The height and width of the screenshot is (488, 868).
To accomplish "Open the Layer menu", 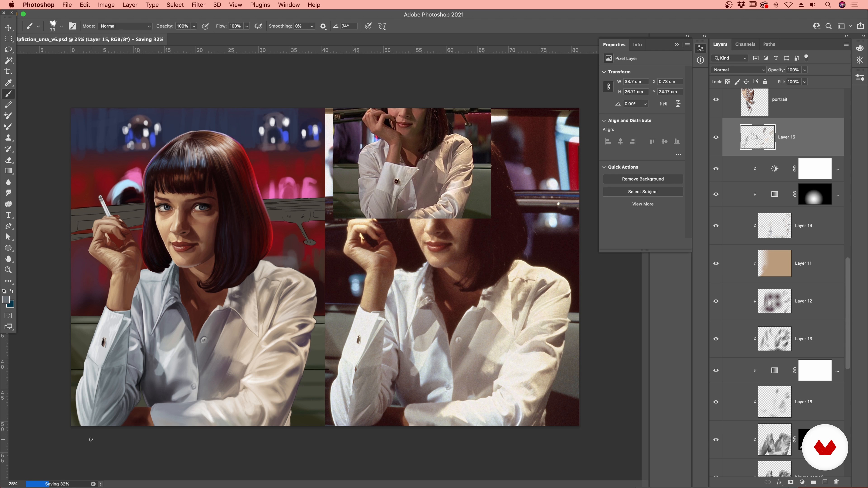I will [130, 5].
